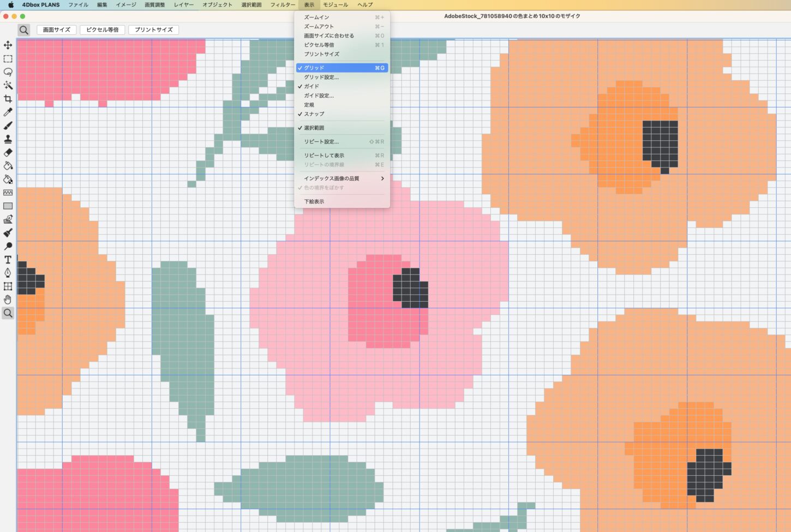The height and width of the screenshot is (532, 791).
Task: Activate the Crop tool
Action: pos(8,99)
